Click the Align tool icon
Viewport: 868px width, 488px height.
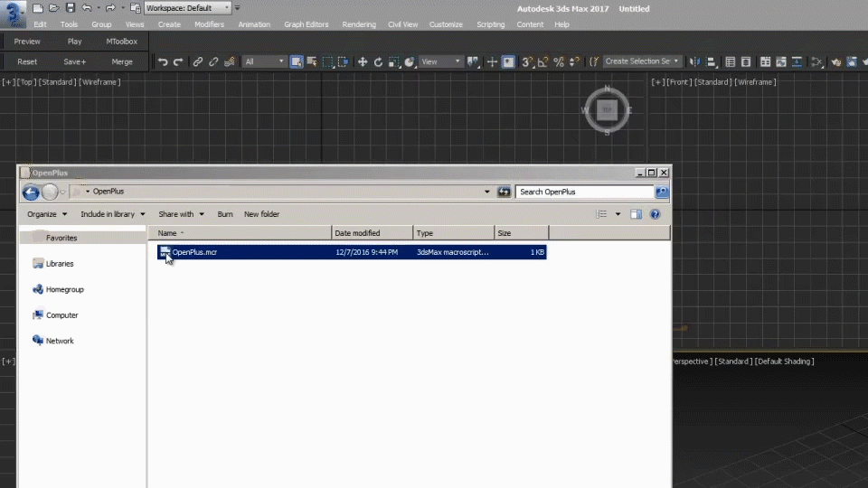tap(711, 62)
